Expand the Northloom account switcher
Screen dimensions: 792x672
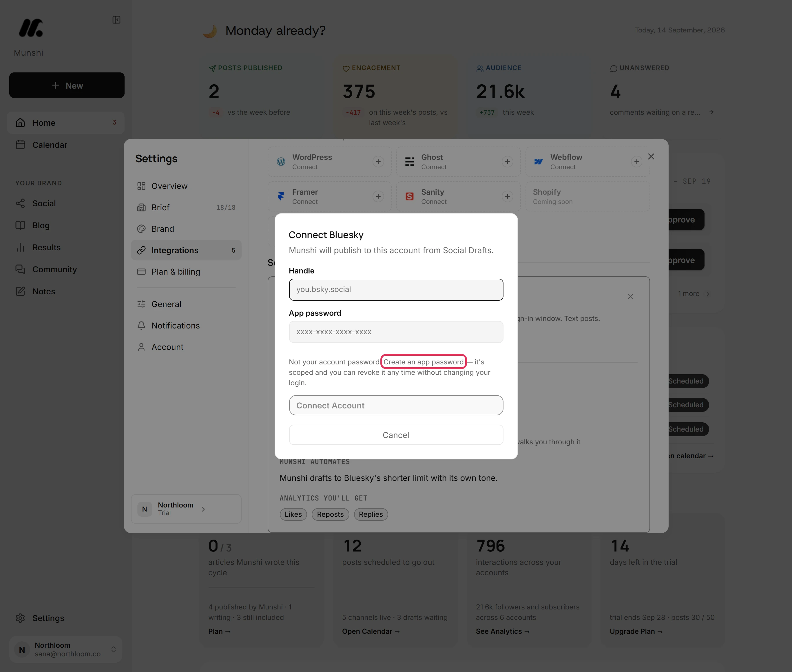[x=65, y=649]
